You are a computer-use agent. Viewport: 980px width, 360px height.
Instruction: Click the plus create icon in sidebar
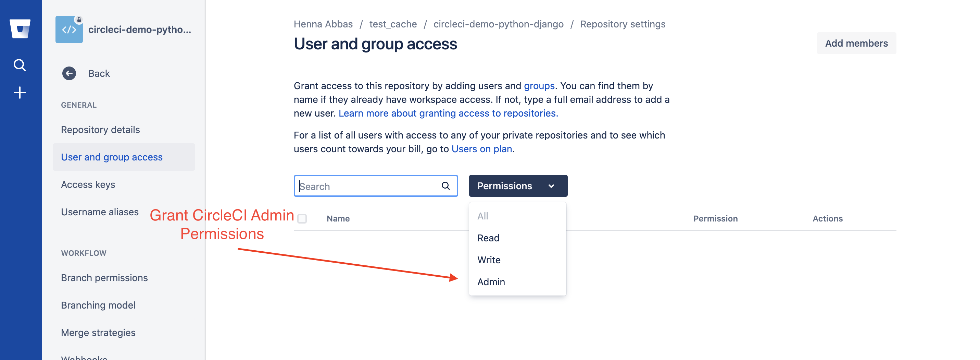[20, 93]
